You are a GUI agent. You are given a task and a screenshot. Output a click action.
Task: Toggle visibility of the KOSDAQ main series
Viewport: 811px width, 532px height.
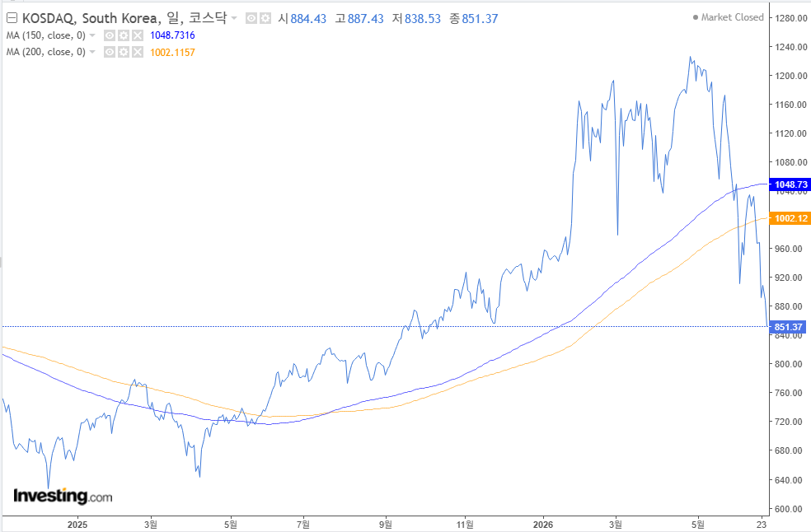251,19
